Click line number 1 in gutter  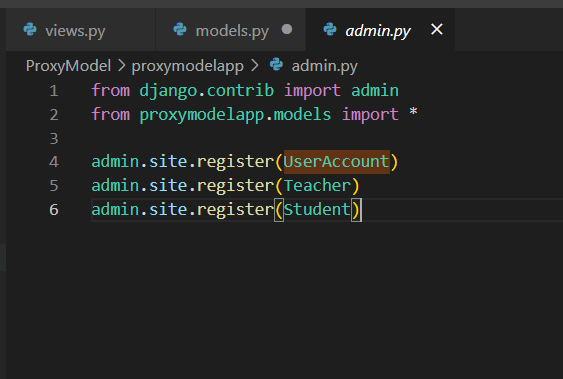tap(54, 91)
